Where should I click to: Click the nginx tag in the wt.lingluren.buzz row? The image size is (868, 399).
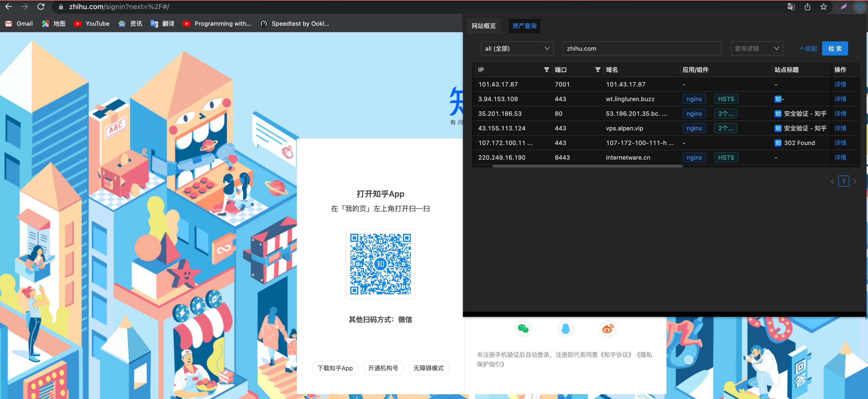[x=694, y=99]
